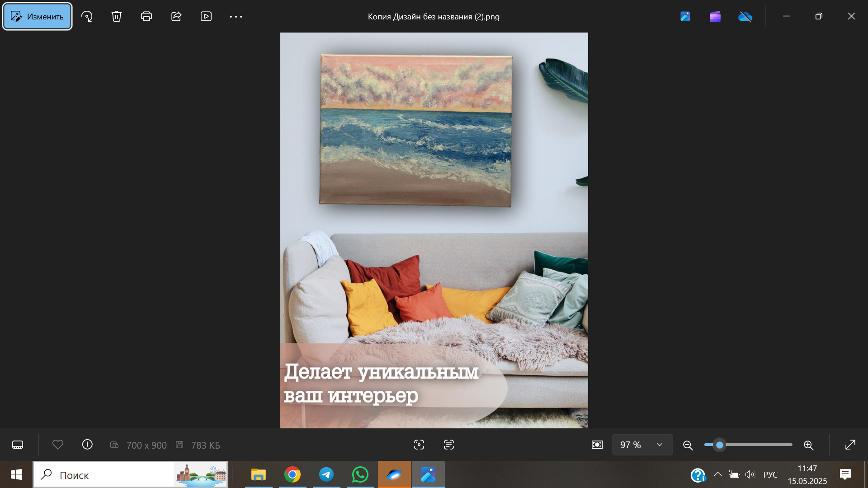This screenshot has width=868, height=488.
Task: Click the visual search focus icon
Action: pyautogui.click(x=419, y=445)
